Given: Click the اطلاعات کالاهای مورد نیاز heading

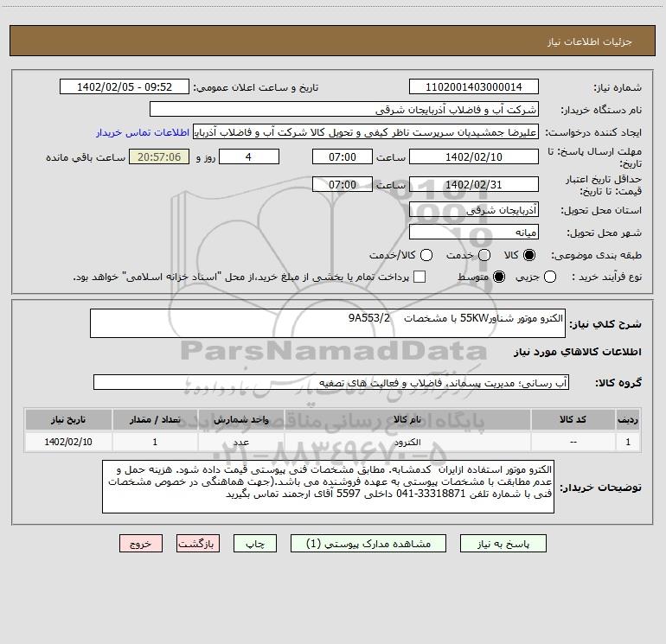Looking at the screenshot, I should [577, 352].
